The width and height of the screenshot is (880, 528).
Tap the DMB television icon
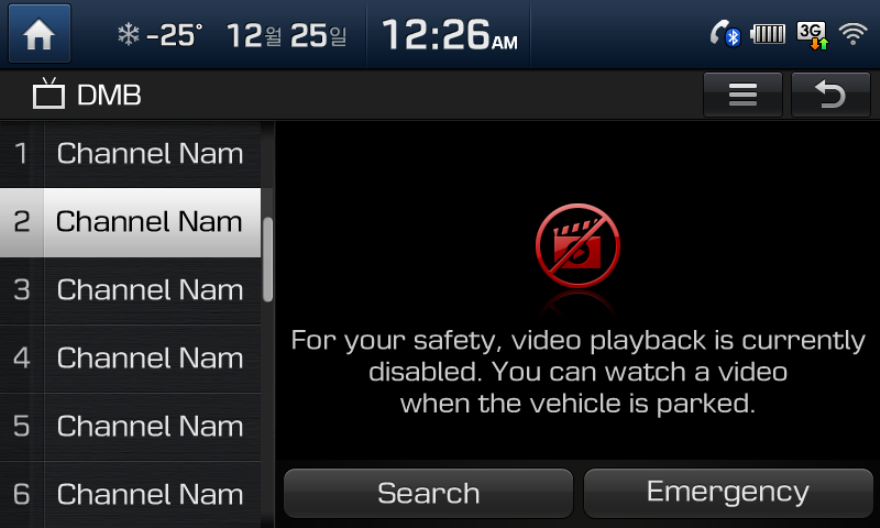[x=49, y=93]
